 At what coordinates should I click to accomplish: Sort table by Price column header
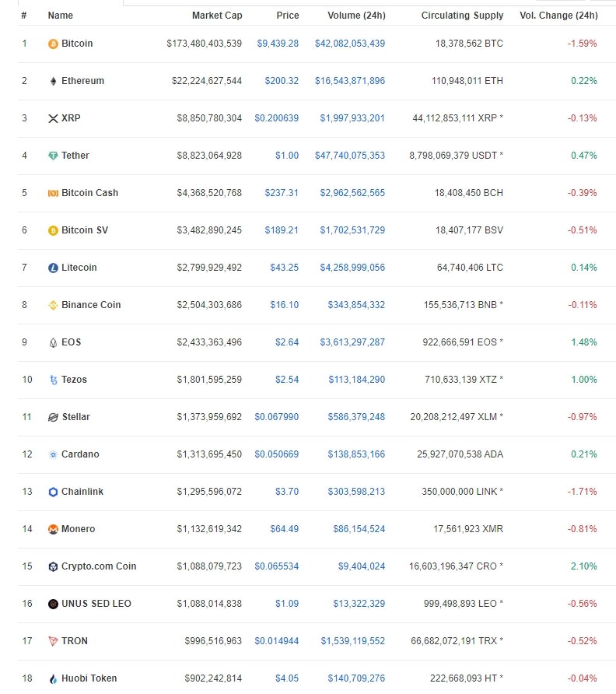(x=287, y=16)
